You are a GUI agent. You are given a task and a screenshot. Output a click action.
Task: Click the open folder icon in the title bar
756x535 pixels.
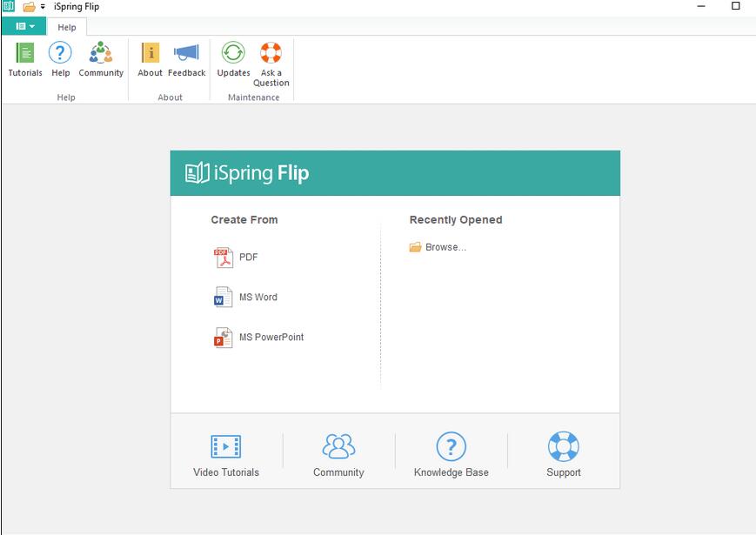pos(29,7)
